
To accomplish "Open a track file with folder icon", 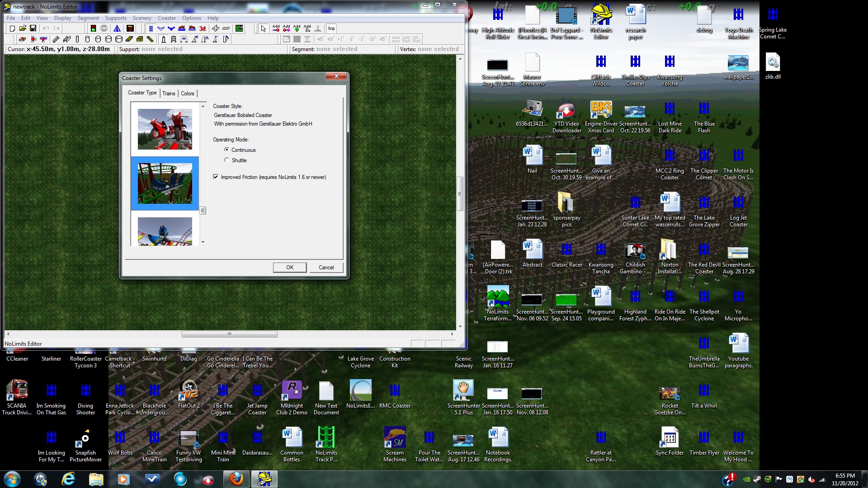I will [x=23, y=28].
